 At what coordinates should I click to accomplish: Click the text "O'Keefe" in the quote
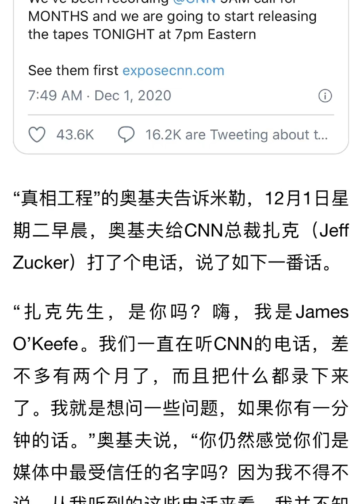pos(45,344)
